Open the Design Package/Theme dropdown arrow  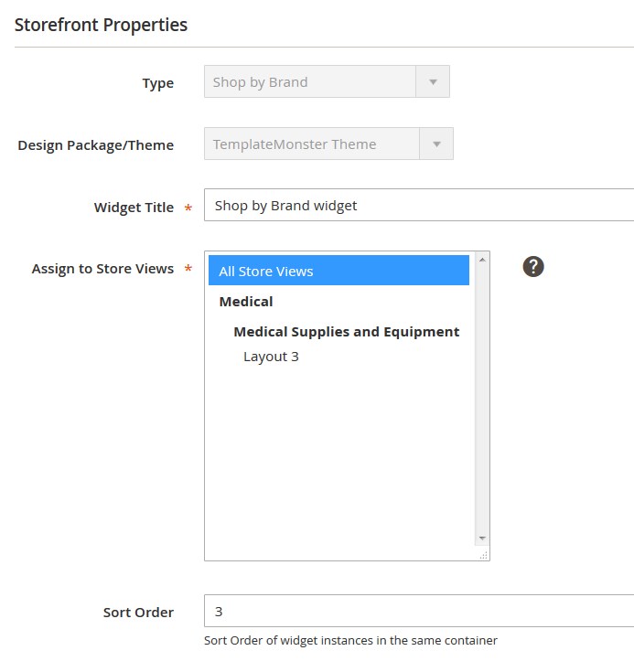(436, 144)
